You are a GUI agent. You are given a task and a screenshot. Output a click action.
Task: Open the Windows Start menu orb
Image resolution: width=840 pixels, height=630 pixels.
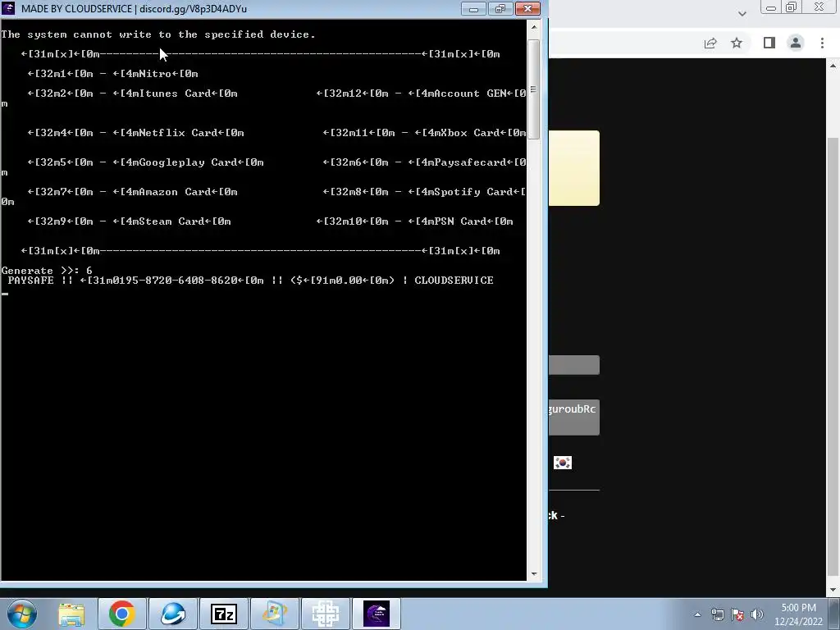(x=21, y=614)
